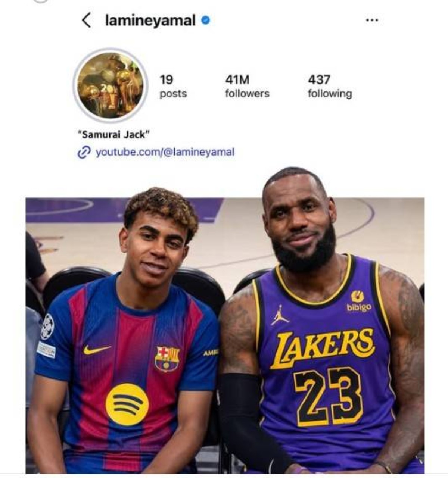Click the Spotify logo on the striped jersey
Screen dimensions: 448x478
(127, 404)
